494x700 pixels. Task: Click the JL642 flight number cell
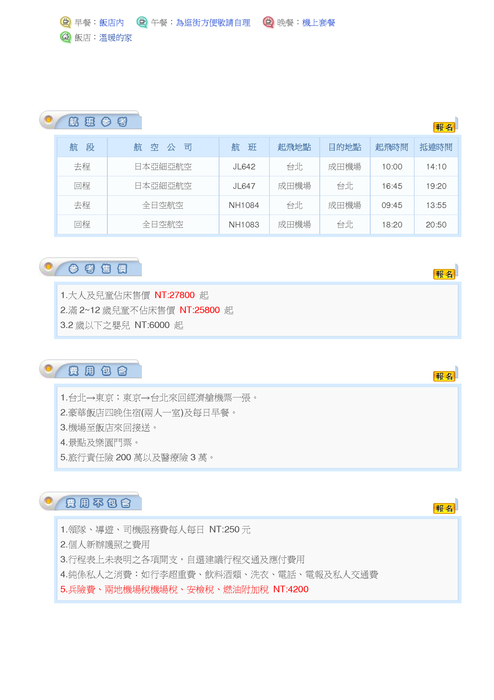pos(244,167)
